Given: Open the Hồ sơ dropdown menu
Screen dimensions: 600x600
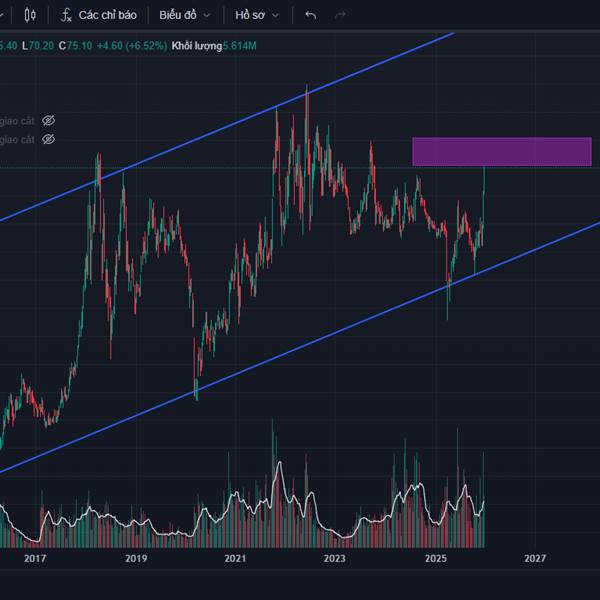Looking at the screenshot, I should [257, 15].
